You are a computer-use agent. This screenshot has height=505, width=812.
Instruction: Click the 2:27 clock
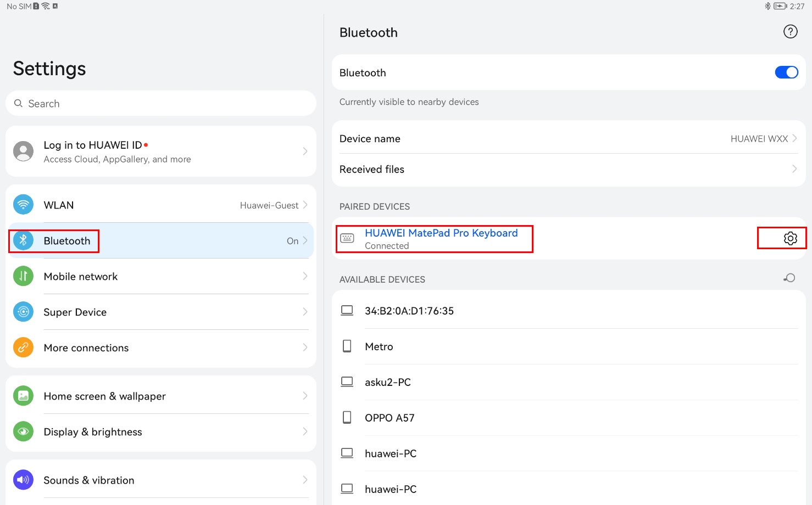pyautogui.click(x=797, y=6)
